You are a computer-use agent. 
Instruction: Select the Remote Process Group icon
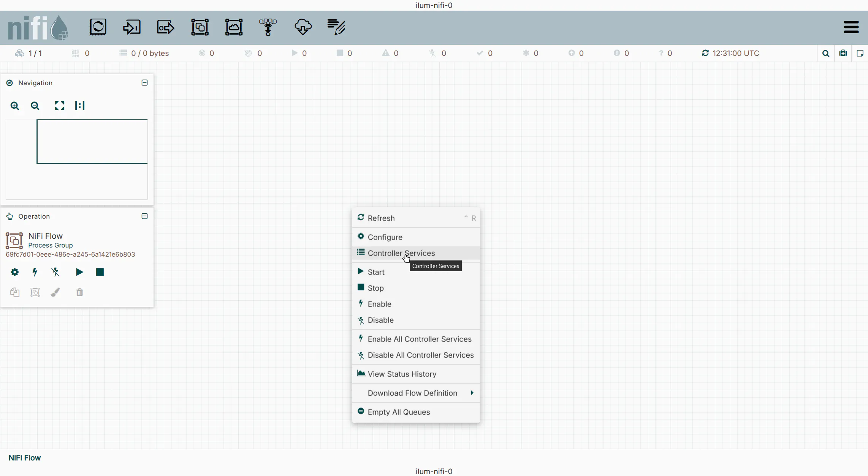click(x=234, y=27)
